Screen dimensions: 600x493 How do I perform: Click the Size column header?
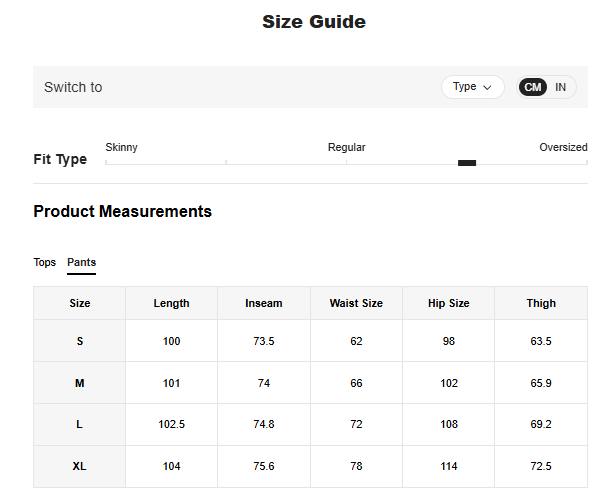80,303
